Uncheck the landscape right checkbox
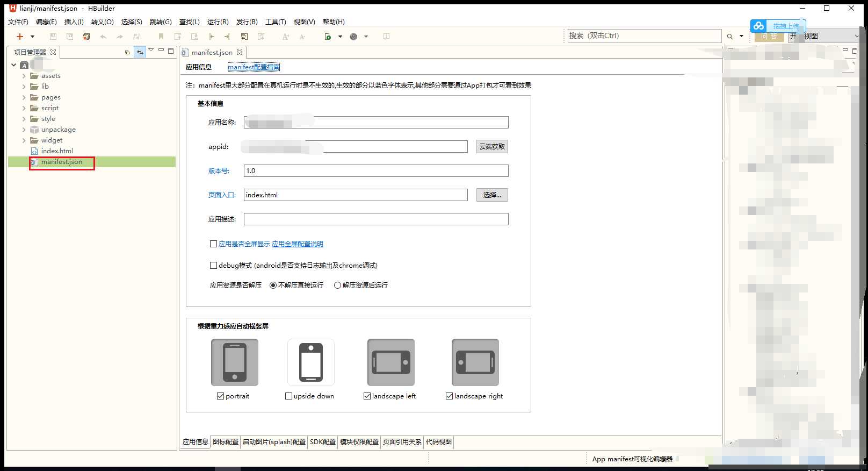 click(x=449, y=396)
